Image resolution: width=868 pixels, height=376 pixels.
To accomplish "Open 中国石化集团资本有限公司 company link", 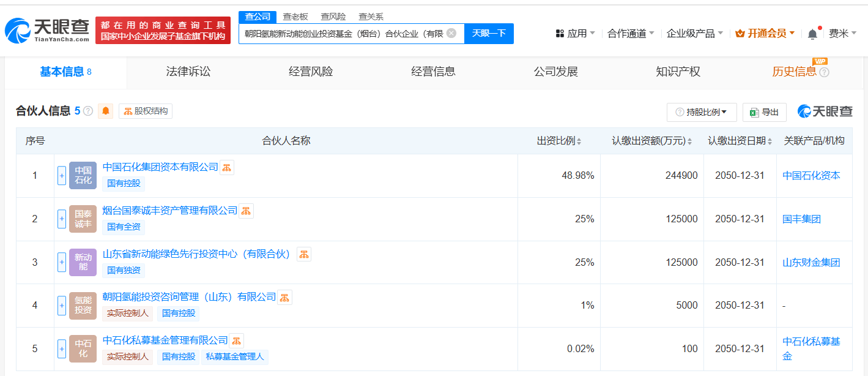I will click(160, 167).
